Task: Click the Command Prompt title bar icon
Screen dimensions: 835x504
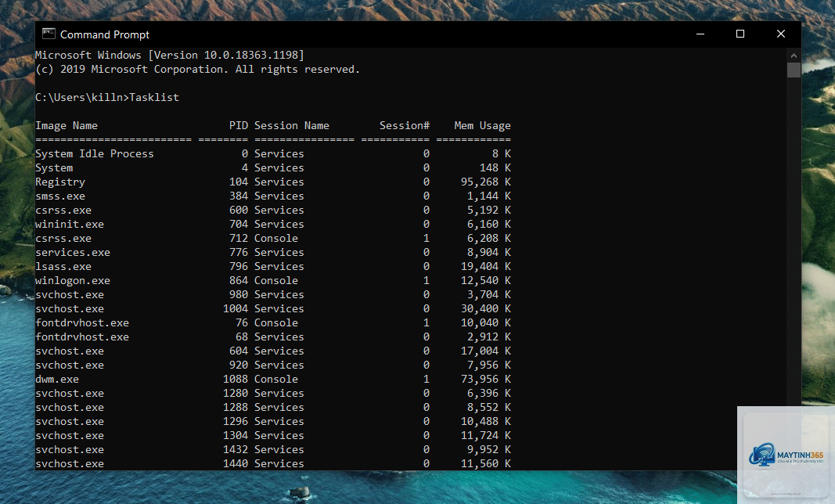Action: [x=49, y=34]
